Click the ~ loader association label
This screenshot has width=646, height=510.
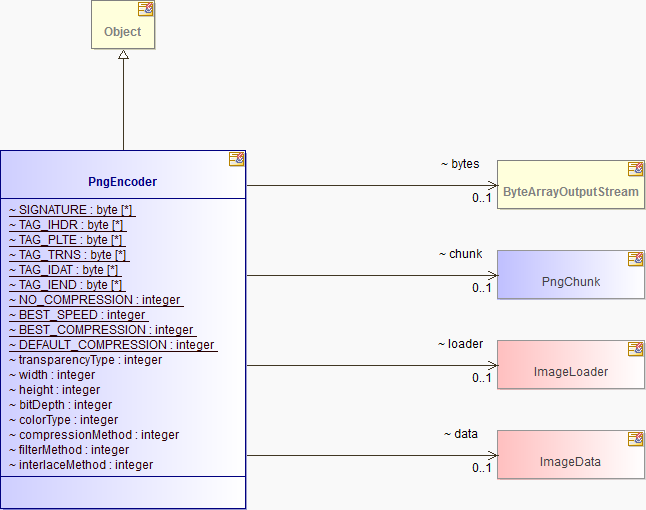(x=461, y=344)
